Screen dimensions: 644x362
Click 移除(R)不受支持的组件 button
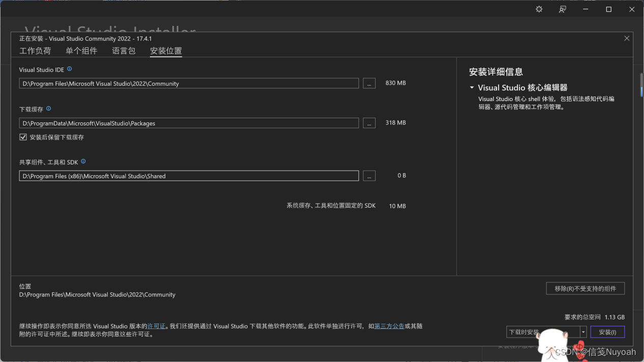(586, 288)
